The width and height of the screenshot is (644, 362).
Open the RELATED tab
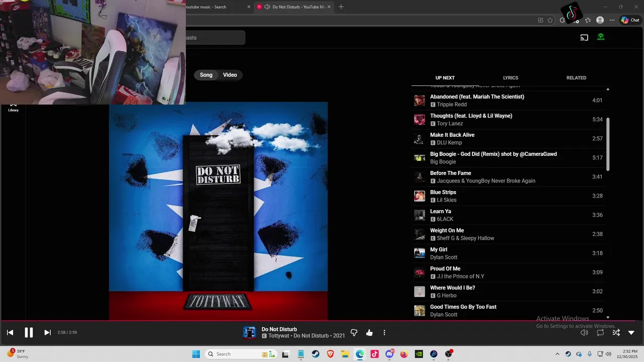[576, 78]
